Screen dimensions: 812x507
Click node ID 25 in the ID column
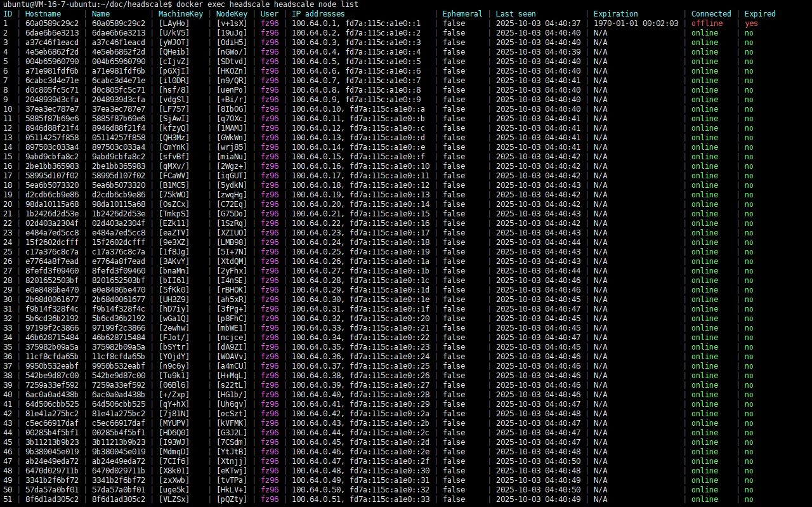pyautogui.click(x=9, y=251)
